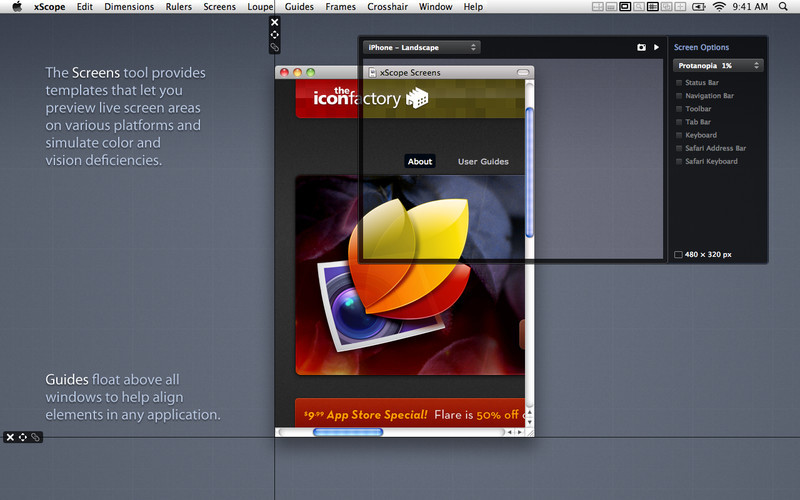Click the document proxy icon beside xScope Screens

coord(372,72)
